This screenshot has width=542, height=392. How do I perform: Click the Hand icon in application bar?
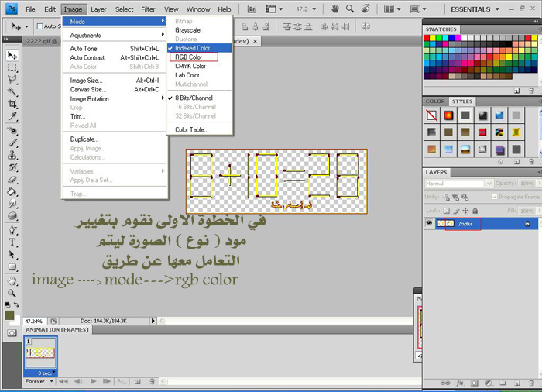[x=334, y=9]
